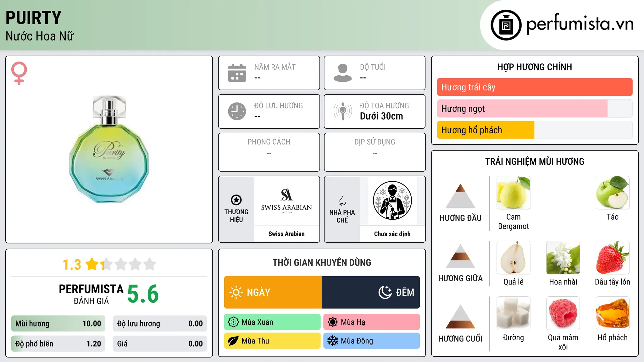Open the Purity perfume bottle photo
This screenshot has width=644, height=362.
109,149
